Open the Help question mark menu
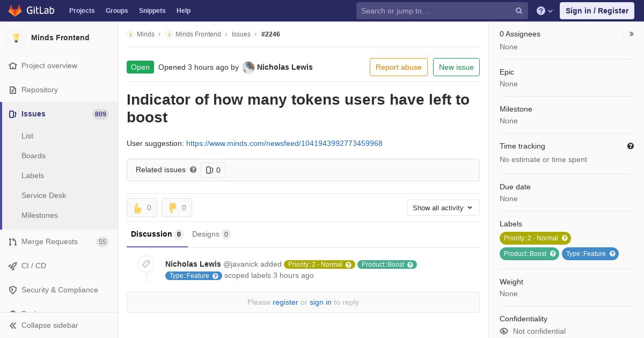The height and width of the screenshot is (338, 644). click(x=545, y=11)
